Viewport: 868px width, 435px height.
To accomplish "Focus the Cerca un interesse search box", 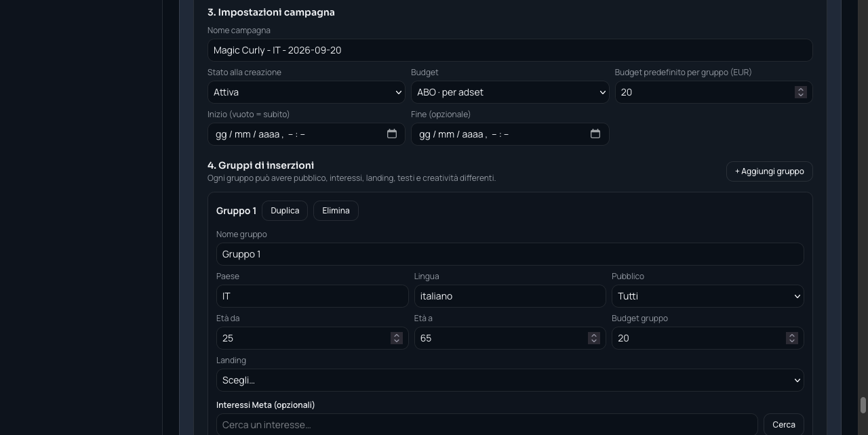I will (x=487, y=425).
